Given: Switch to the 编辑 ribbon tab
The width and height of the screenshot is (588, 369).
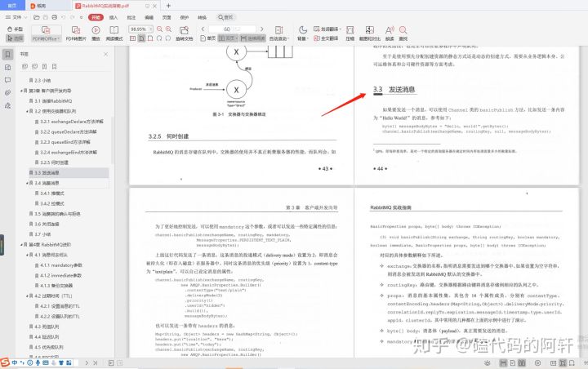Looking at the screenshot, I should click(x=149, y=17).
